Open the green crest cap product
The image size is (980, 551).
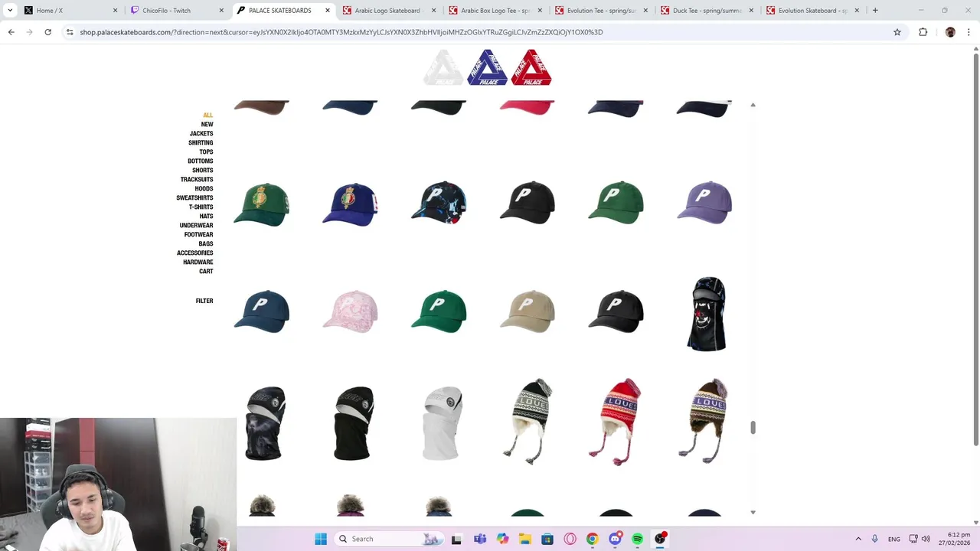pyautogui.click(x=261, y=204)
